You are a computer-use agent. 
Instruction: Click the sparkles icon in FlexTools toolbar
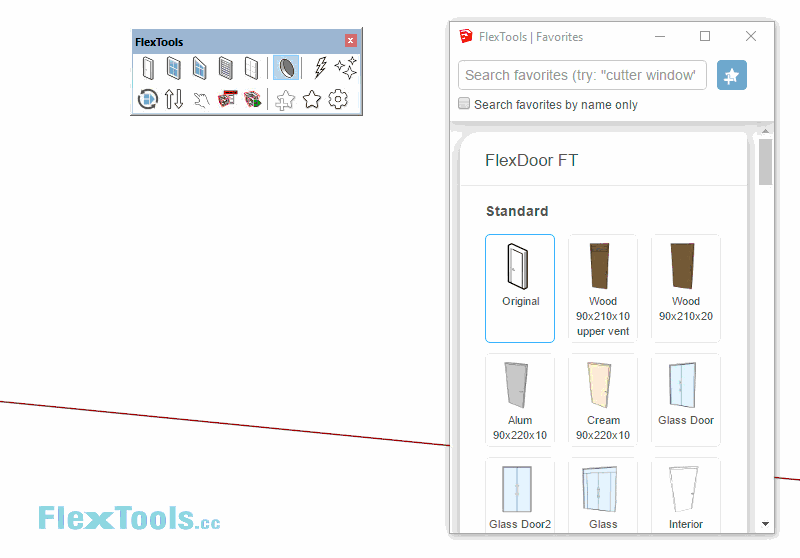pos(346,68)
